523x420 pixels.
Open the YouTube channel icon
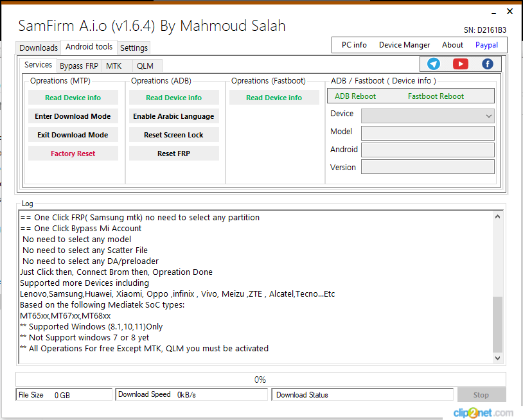[x=460, y=64]
